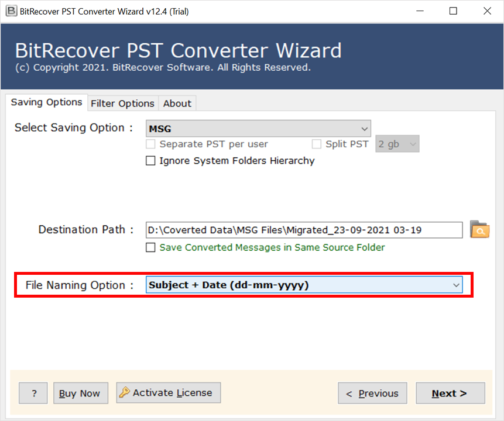Expand the 2 gb split size dropdown
Screen dimensions: 504x421
click(x=397, y=144)
